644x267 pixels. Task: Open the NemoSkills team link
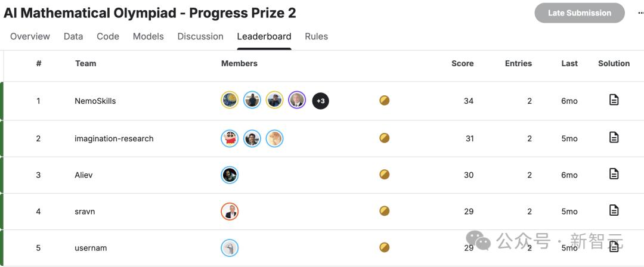[95, 101]
